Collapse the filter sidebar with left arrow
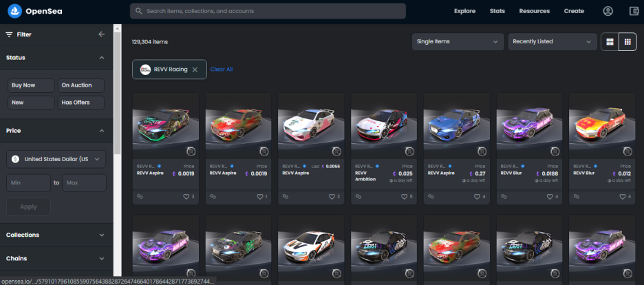The width and height of the screenshot is (644, 285). [102, 34]
